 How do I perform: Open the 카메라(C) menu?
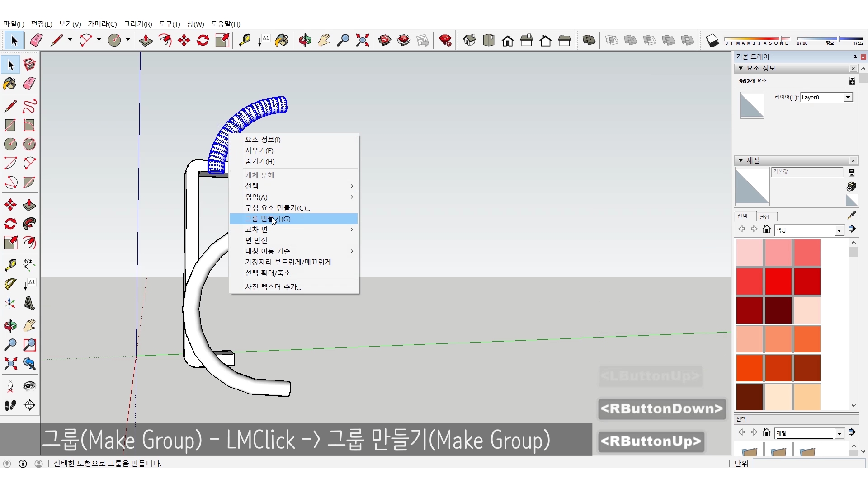pos(102,24)
